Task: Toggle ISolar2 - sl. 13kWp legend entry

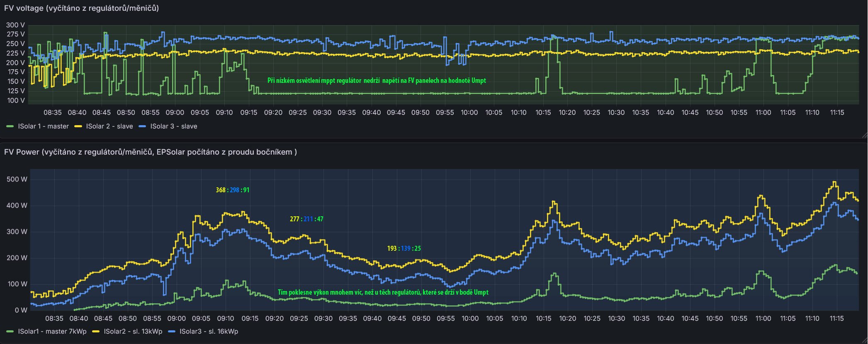Action: (x=133, y=332)
